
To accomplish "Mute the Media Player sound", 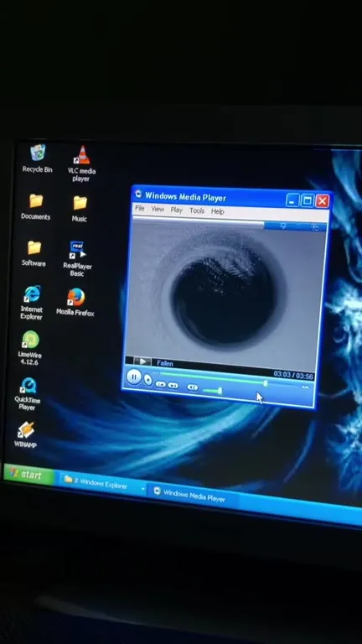I will 192,387.
